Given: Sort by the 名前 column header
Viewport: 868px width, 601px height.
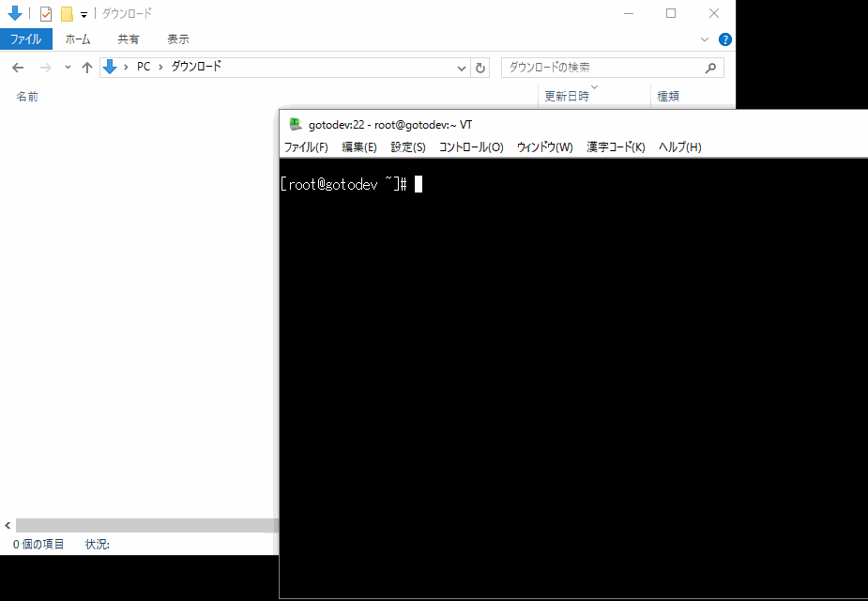Looking at the screenshot, I should tap(26, 97).
